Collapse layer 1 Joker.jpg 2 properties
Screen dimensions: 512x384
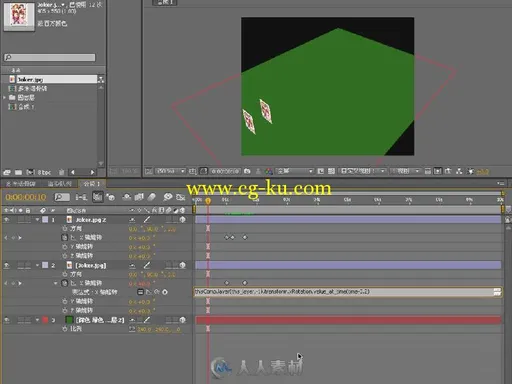point(37,219)
